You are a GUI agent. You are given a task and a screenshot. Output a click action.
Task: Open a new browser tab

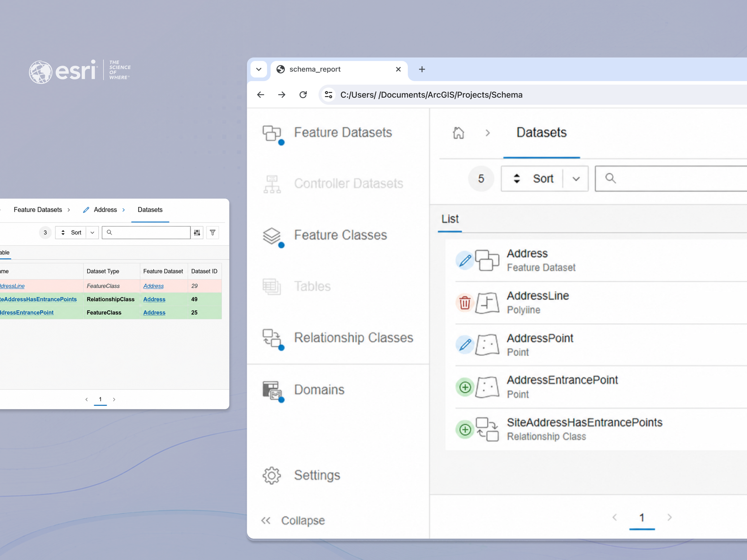[422, 69]
